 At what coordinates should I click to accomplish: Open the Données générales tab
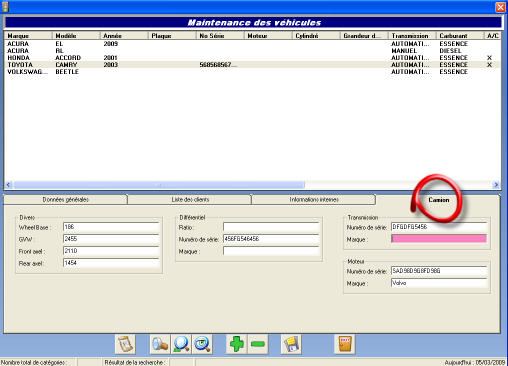[66, 199]
